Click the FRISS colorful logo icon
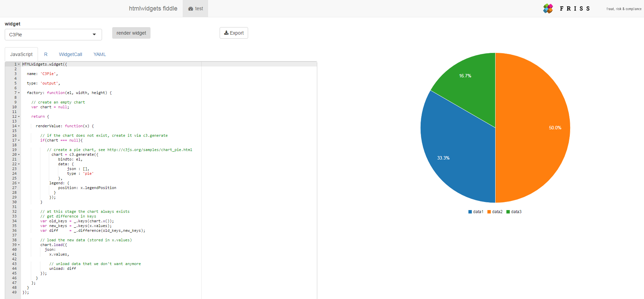644x299 pixels. pyautogui.click(x=548, y=8)
